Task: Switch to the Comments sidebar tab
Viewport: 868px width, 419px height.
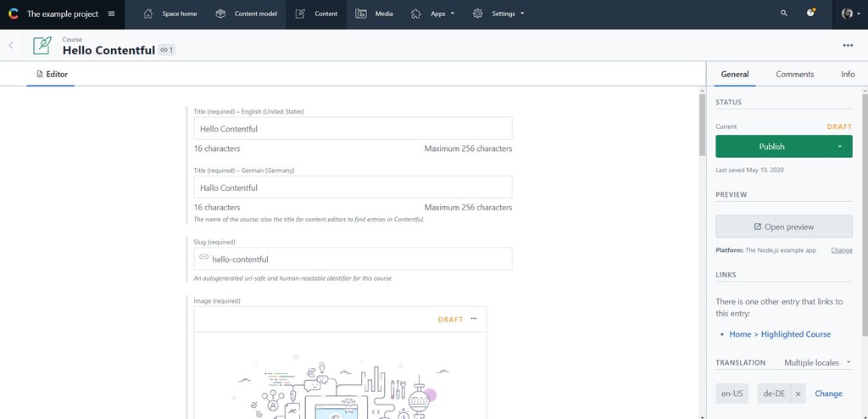Action: tap(795, 75)
